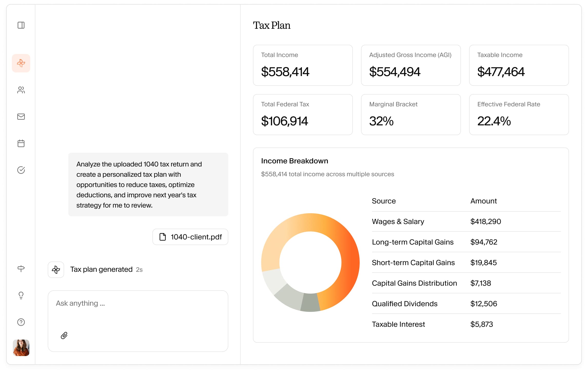Open the 1040-client.pdf attachment
Screen dimensions: 588x373
tap(190, 237)
